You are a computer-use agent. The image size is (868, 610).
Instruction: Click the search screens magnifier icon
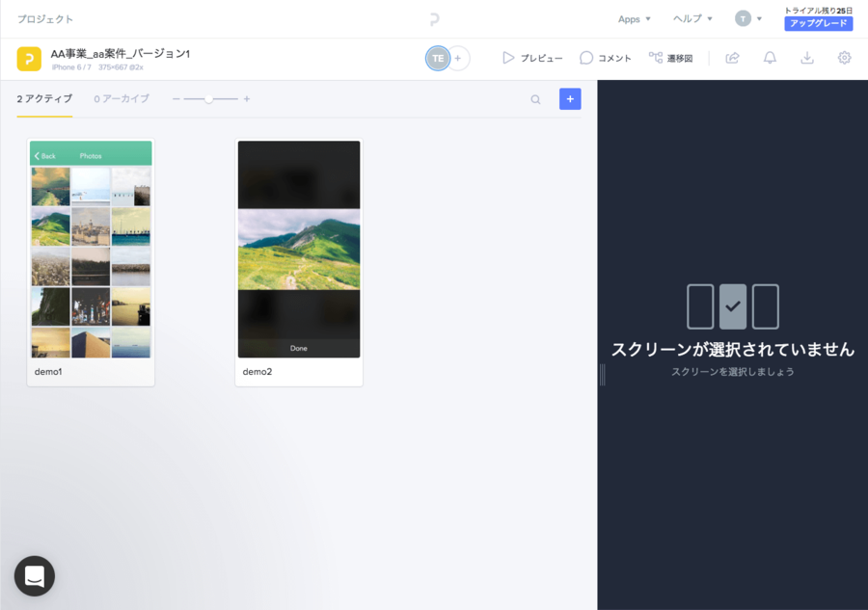(x=535, y=99)
